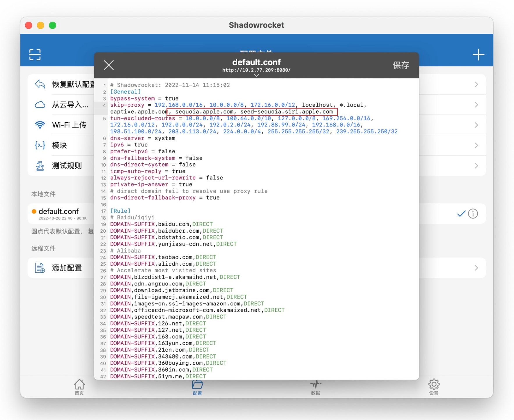Close the default.conf editor with X
Screen dimensions: 514x420
click(x=109, y=65)
